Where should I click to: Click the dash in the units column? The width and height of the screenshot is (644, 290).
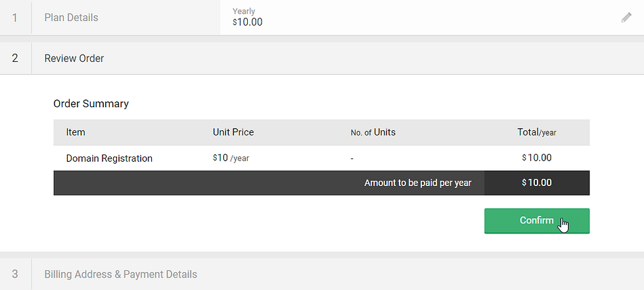[x=352, y=158]
